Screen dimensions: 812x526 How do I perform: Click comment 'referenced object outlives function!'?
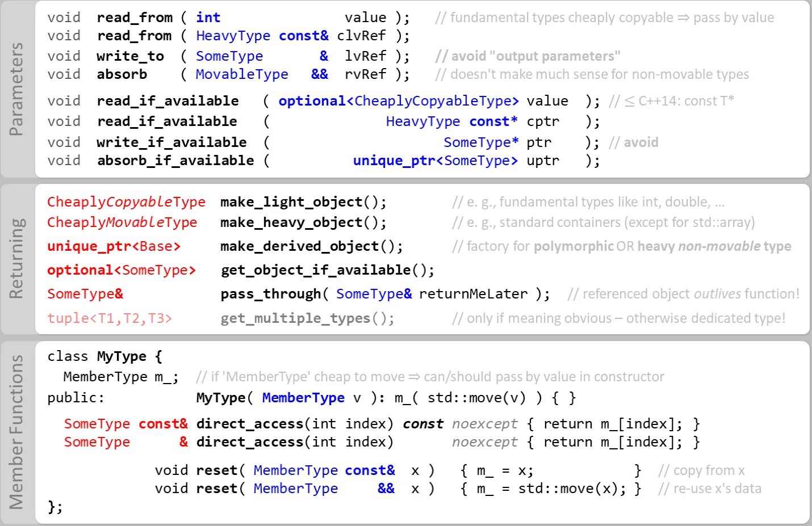coord(684,294)
